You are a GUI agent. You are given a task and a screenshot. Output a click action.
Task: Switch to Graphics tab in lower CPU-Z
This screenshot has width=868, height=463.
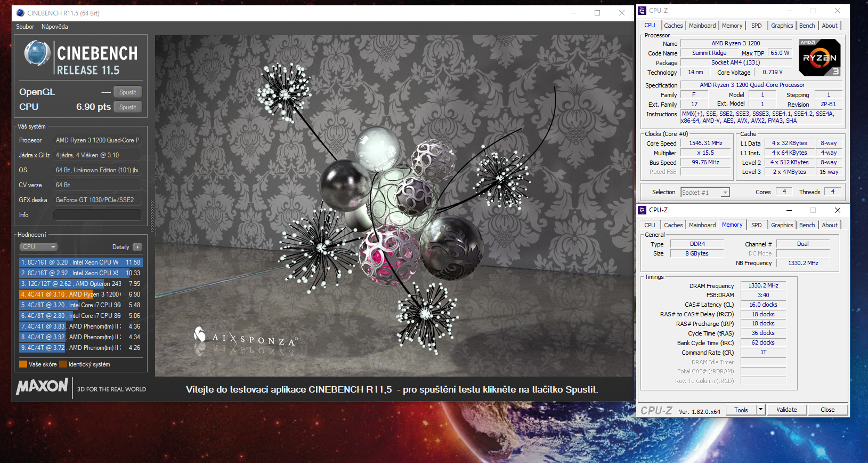tap(782, 225)
